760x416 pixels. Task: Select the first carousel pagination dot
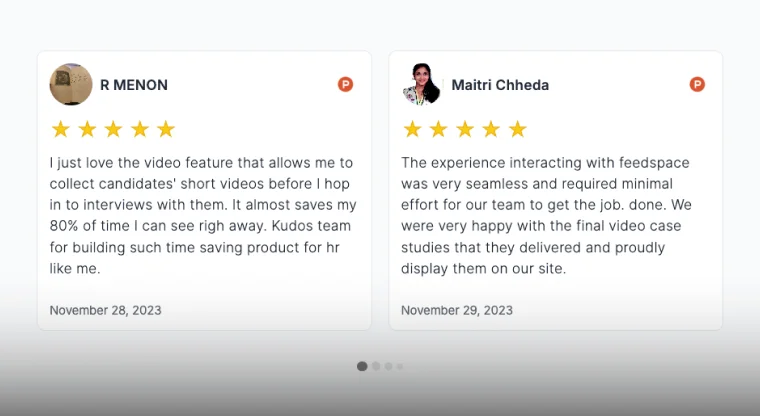tap(362, 366)
